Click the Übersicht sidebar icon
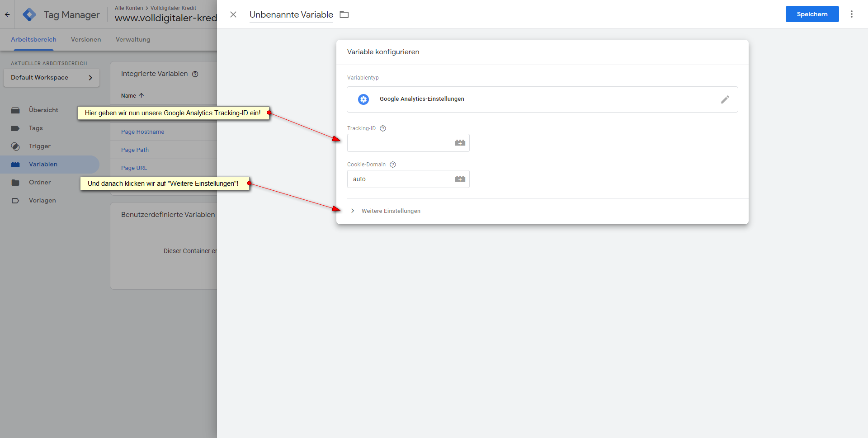This screenshot has height=438, width=868. (x=15, y=110)
